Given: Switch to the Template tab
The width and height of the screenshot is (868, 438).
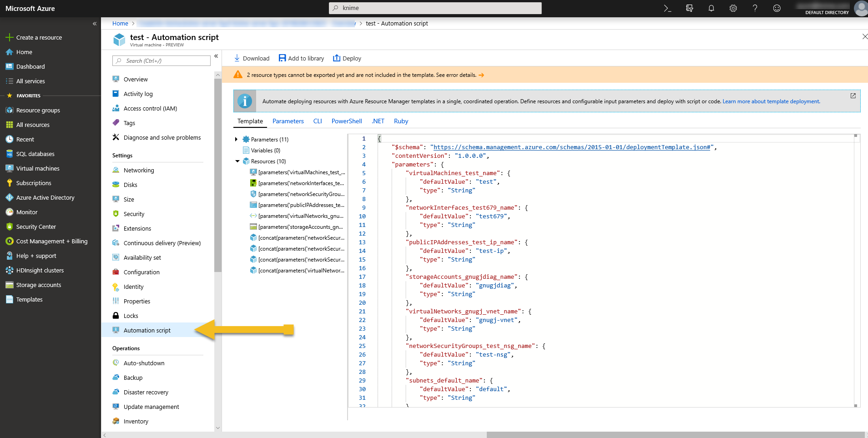Looking at the screenshot, I should point(250,121).
